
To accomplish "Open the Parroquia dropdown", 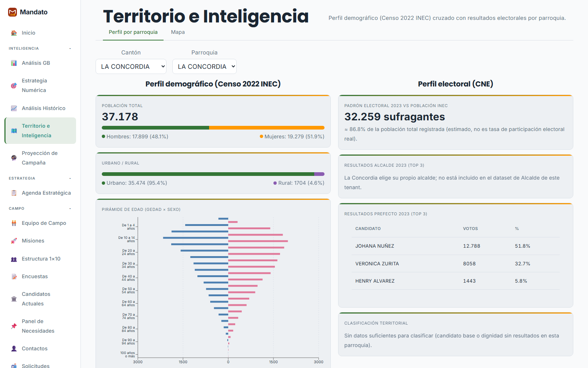I will [204, 67].
